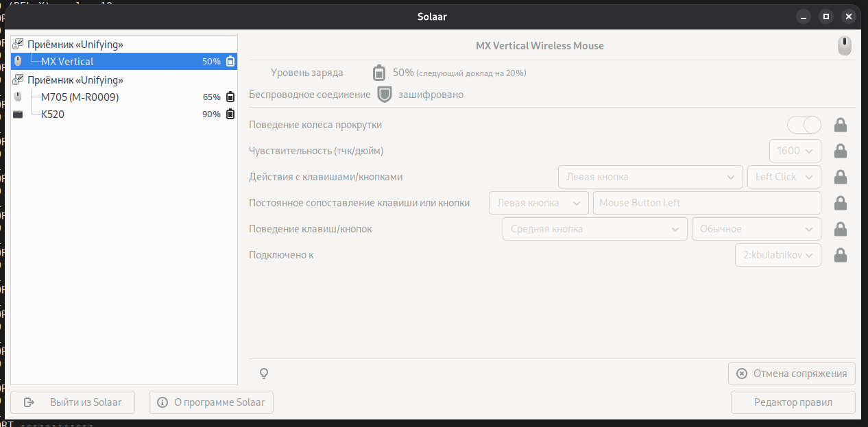The width and height of the screenshot is (868, 427).
Task: Click lock icon for key/button actions row
Action: (840, 177)
